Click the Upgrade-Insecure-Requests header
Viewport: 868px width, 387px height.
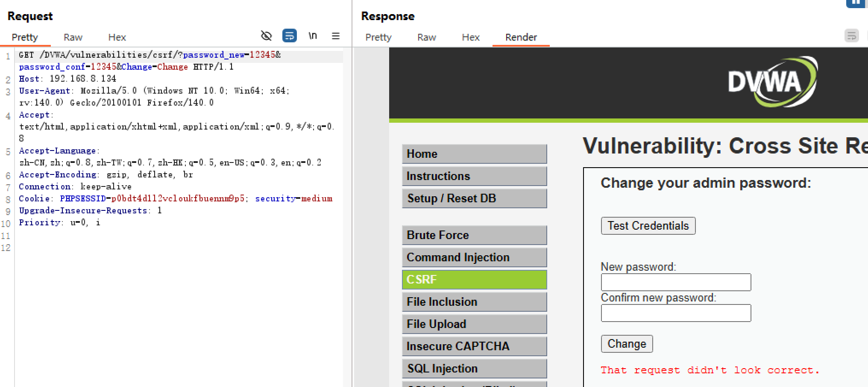click(x=90, y=210)
